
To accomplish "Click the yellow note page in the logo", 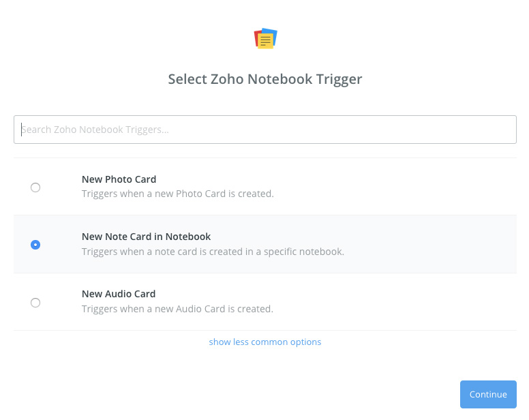I will [265, 41].
